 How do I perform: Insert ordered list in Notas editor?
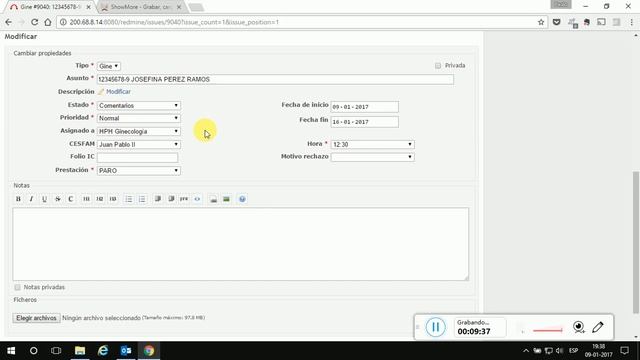point(142,199)
